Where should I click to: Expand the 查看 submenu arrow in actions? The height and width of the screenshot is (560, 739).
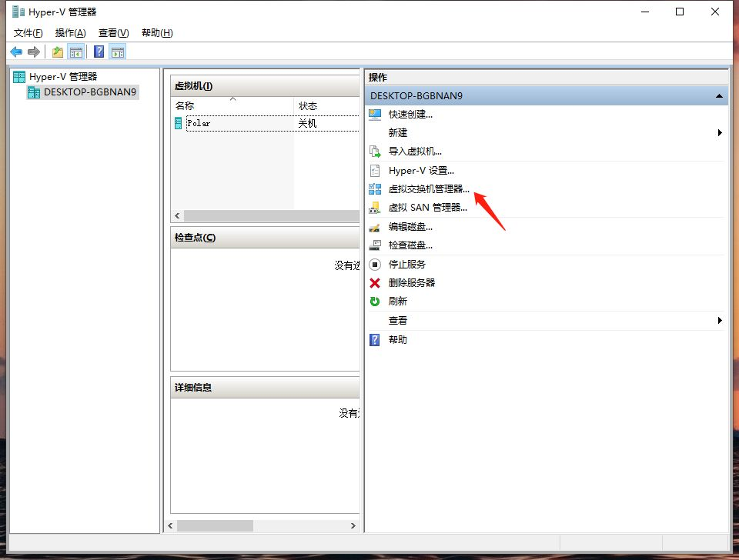point(720,321)
